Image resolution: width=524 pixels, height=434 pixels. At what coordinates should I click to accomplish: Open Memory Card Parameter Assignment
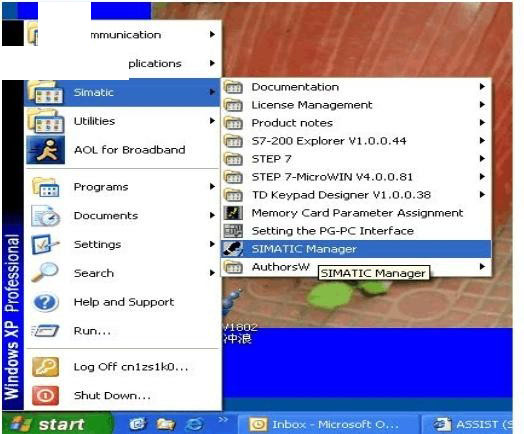tap(356, 213)
